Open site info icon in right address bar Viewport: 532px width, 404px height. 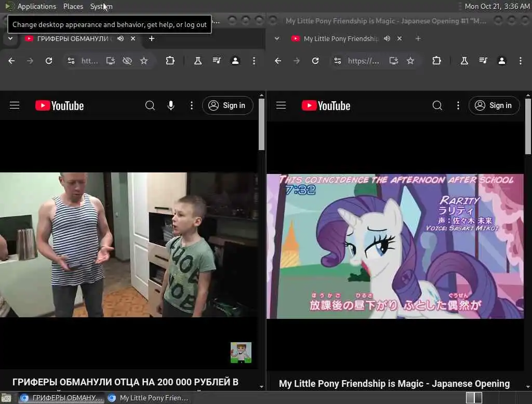tap(338, 61)
